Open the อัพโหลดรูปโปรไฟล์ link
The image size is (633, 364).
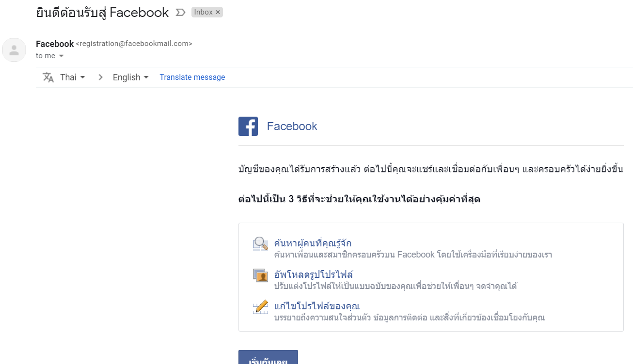click(x=313, y=275)
